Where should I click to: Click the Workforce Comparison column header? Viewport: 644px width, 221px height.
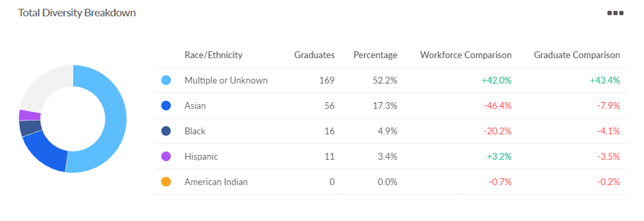(x=465, y=55)
